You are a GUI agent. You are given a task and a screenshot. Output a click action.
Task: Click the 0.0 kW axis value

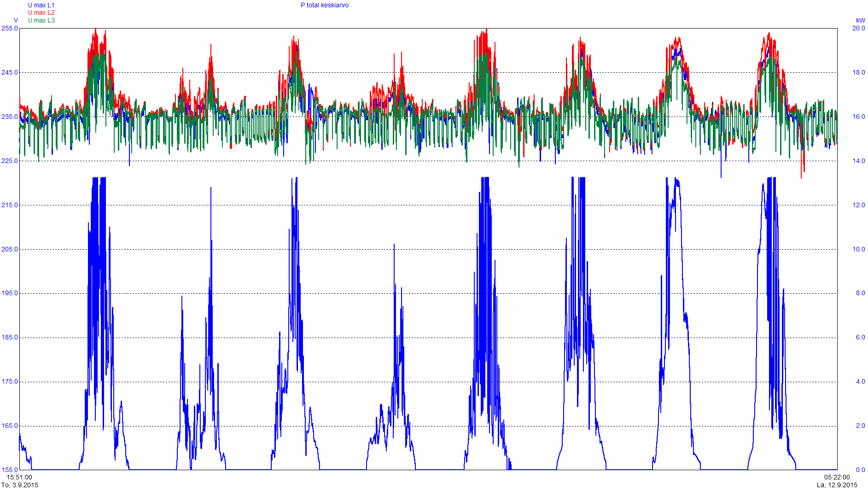(860, 470)
